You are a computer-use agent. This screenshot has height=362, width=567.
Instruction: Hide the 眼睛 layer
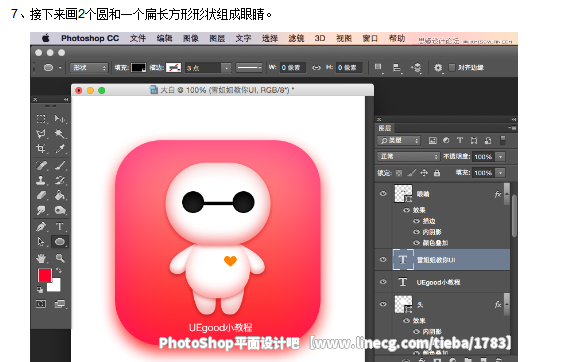coord(383,194)
